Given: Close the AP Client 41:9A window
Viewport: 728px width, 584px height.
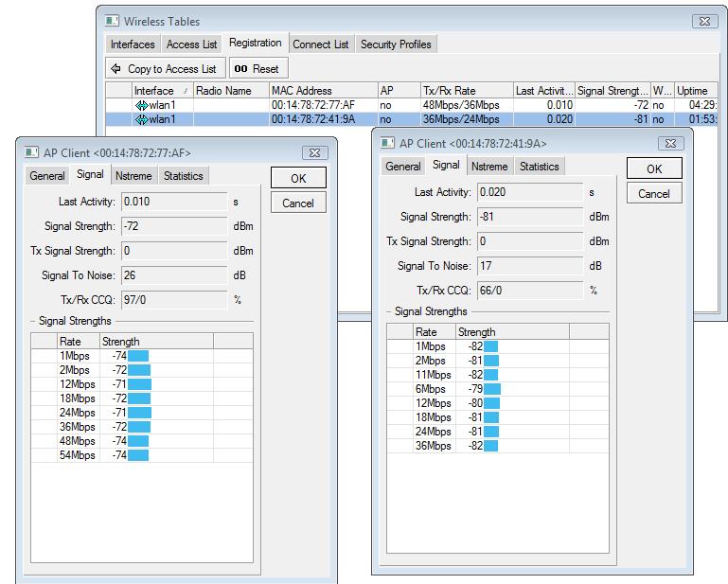Looking at the screenshot, I should (x=671, y=144).
